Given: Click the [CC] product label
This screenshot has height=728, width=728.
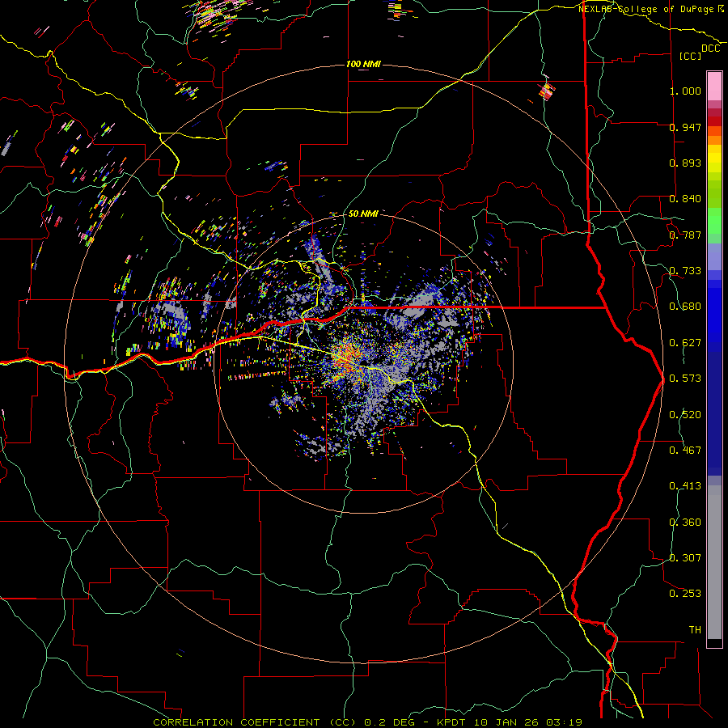Looking at the screenshot, I should point(691,56).
